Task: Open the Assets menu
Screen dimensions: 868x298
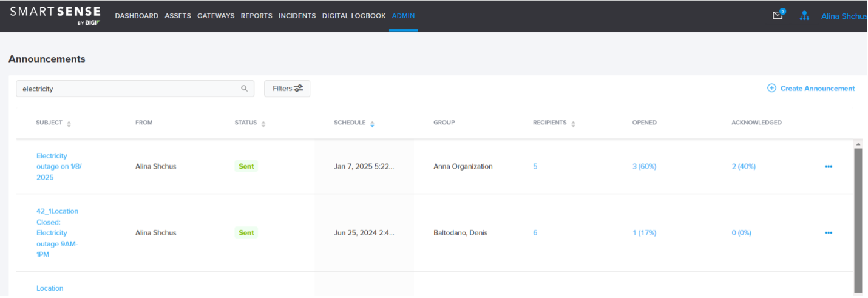Action: 178,16
